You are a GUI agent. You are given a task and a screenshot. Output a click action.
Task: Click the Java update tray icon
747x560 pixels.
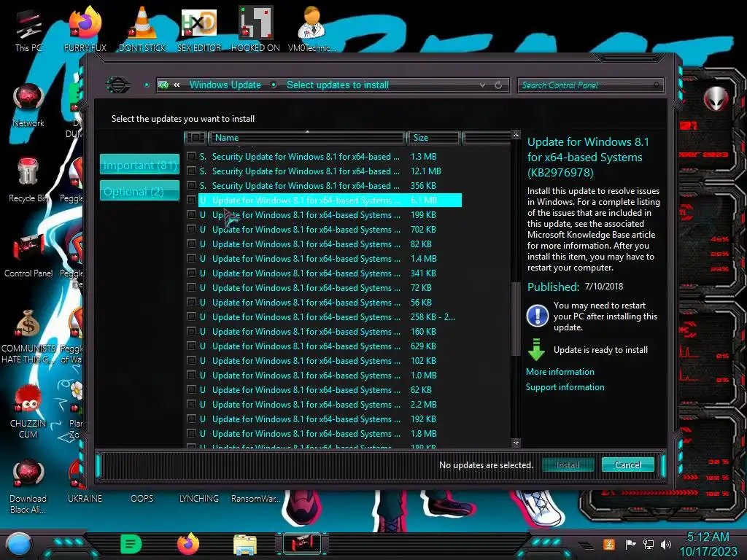click(609, 544)
